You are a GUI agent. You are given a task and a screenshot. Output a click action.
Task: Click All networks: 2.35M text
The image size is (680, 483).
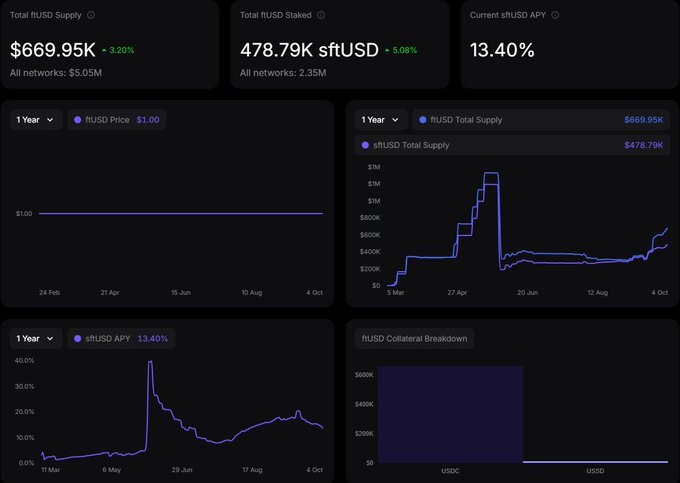[283, 73]
